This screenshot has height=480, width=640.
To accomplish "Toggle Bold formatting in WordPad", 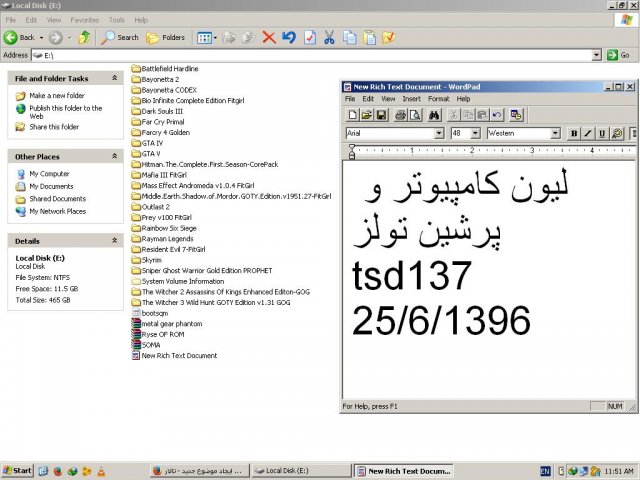I will click(x=574, y=133).
